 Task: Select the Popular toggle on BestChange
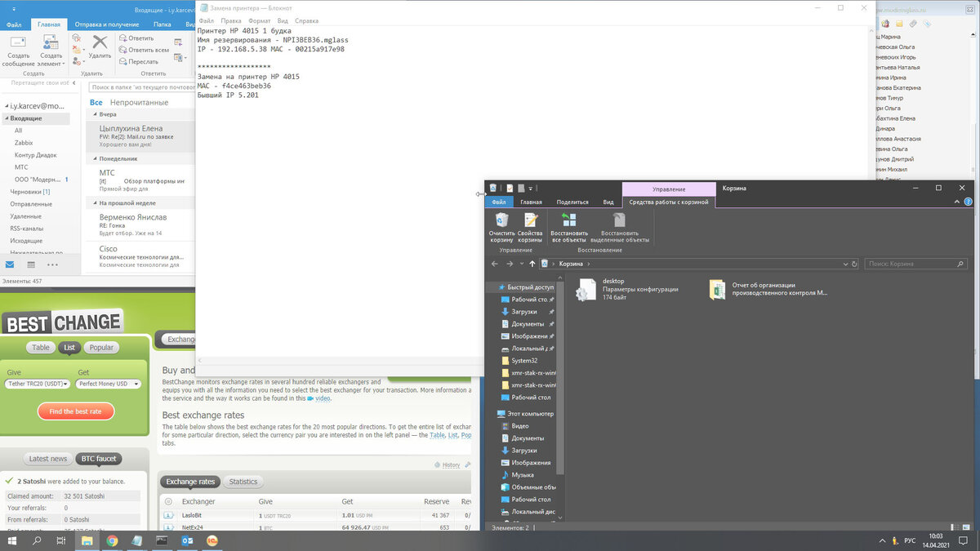101,348
